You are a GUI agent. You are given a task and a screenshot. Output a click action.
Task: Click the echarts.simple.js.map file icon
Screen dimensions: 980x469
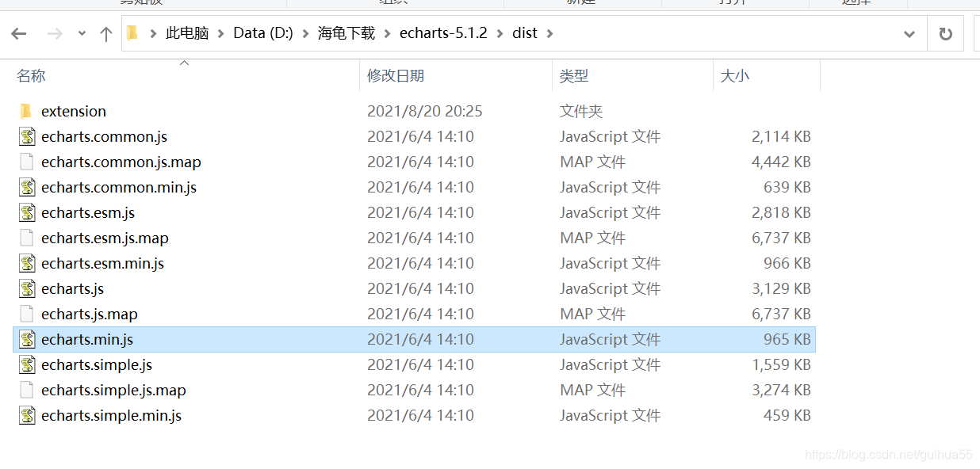click(27, 390)
